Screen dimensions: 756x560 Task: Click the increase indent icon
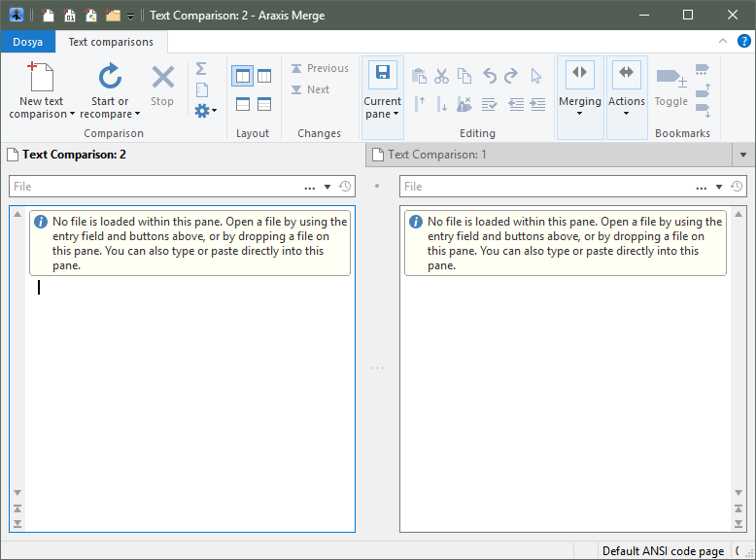pyautogui.click(x=537, y=104)
